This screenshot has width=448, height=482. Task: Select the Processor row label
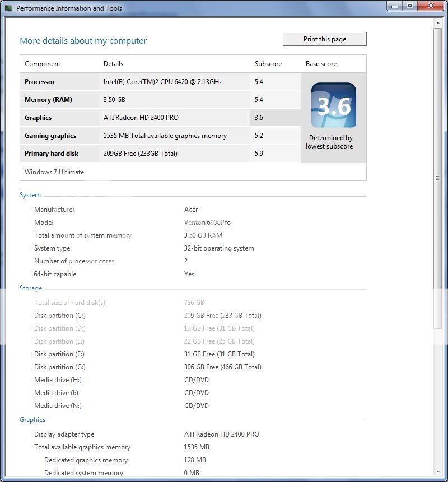coord(40,82)
